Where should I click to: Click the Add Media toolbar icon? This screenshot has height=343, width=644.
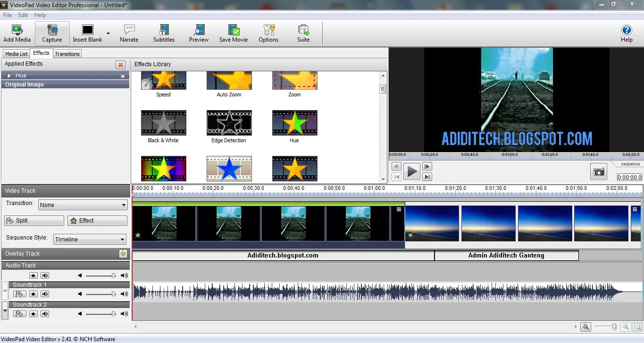click(17, 34)
